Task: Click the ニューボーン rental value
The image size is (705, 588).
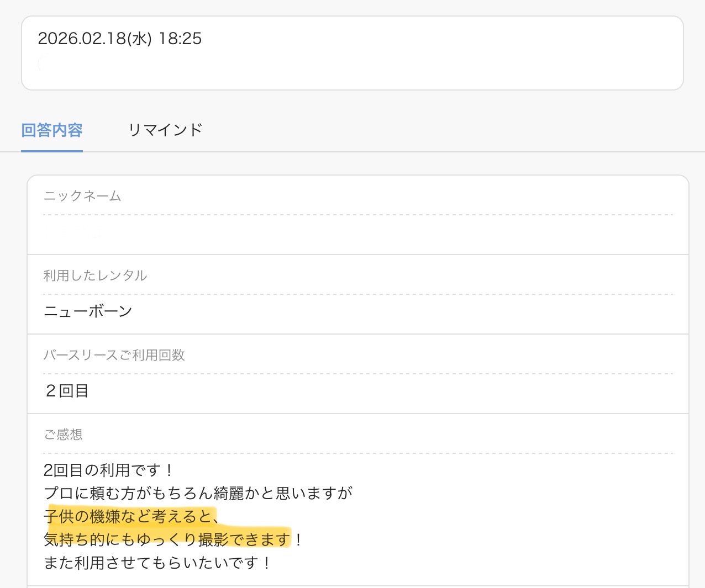Action: (88, 311)
